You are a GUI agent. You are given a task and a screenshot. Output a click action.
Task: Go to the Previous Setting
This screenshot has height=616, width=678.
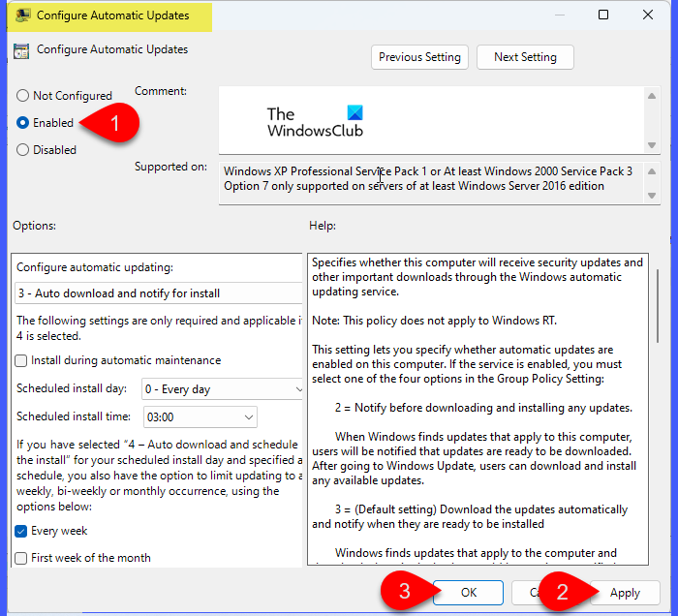(x=419, y=57)
